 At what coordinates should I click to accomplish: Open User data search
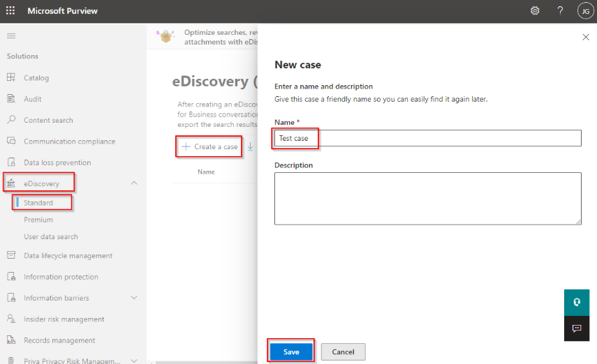coord(51,236)
